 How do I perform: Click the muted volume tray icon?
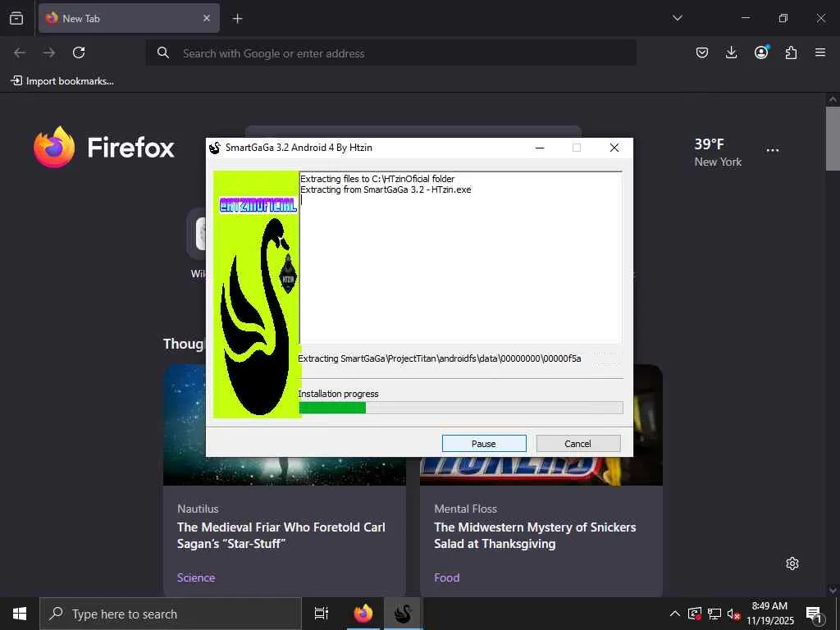pos(733,614)
